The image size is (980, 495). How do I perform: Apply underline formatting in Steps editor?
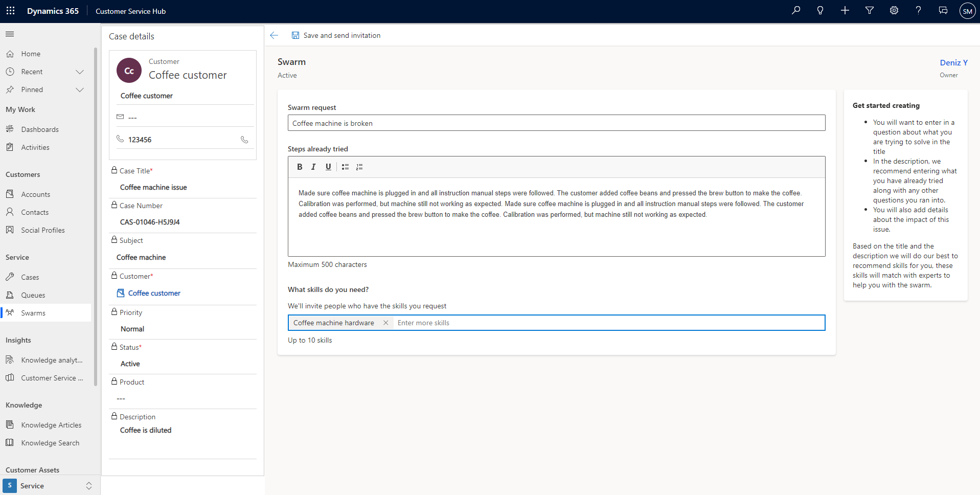(x=328, y=167)
